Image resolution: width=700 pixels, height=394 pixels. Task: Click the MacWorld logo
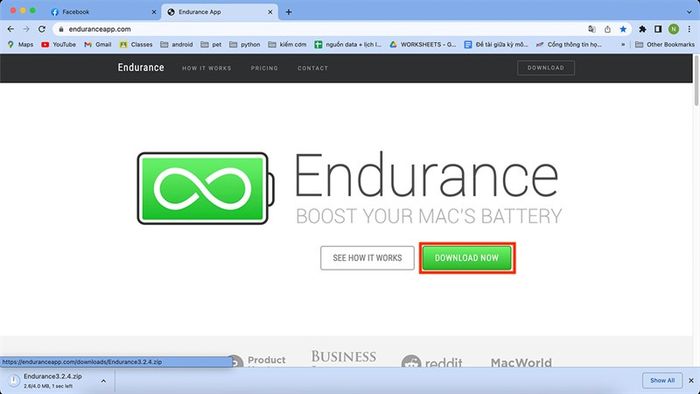click(521, 362)
